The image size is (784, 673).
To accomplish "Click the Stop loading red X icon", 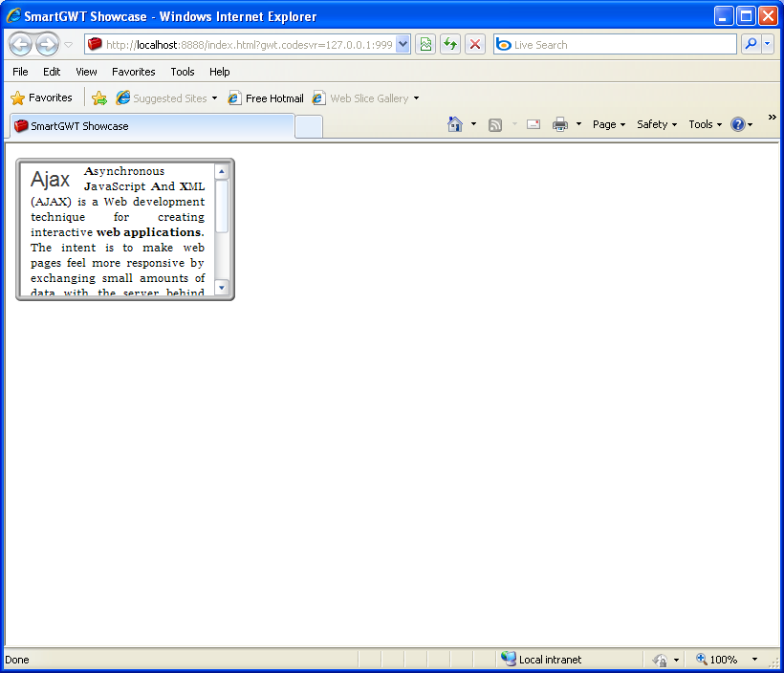I will [x=475, y=44].
